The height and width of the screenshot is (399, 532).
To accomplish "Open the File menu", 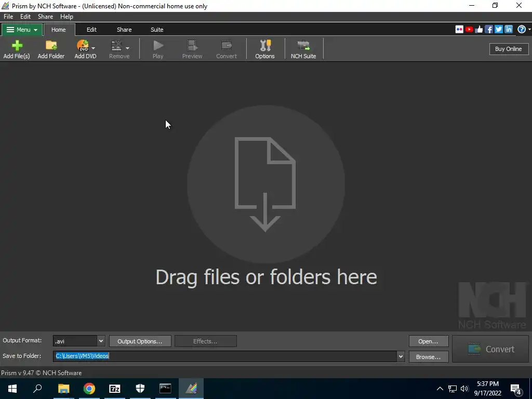I will [x=8, y=17].
